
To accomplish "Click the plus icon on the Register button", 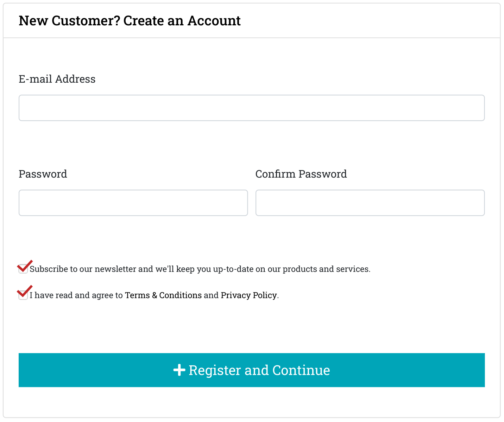I will (179, 370).
